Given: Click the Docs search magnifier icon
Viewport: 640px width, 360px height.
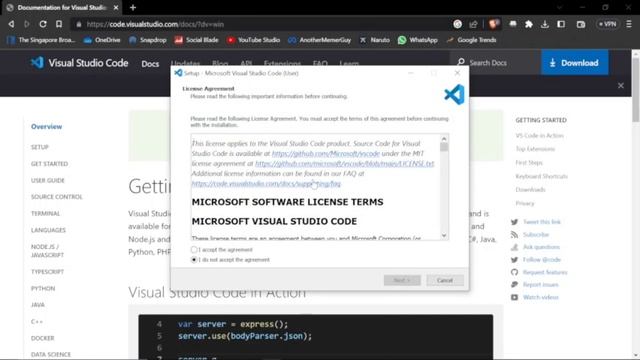Looking at the screenshot, I should pos(461,62).
